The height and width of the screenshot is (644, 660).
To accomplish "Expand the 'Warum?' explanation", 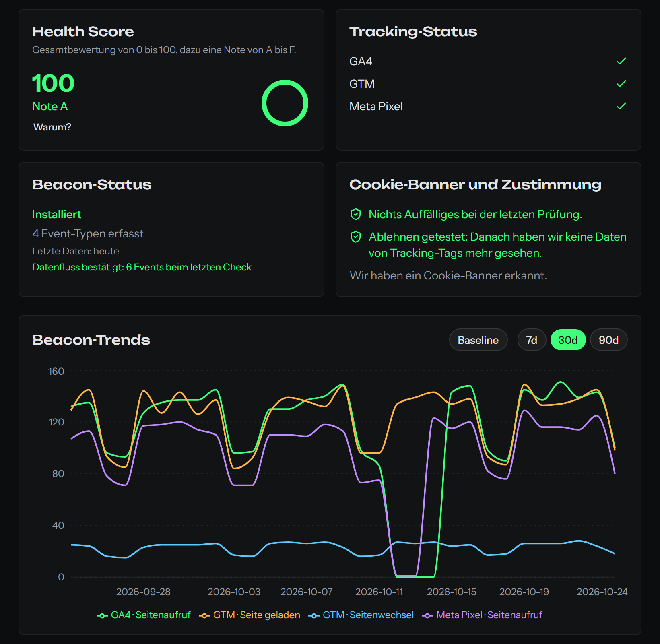I will tap(52, 127).
